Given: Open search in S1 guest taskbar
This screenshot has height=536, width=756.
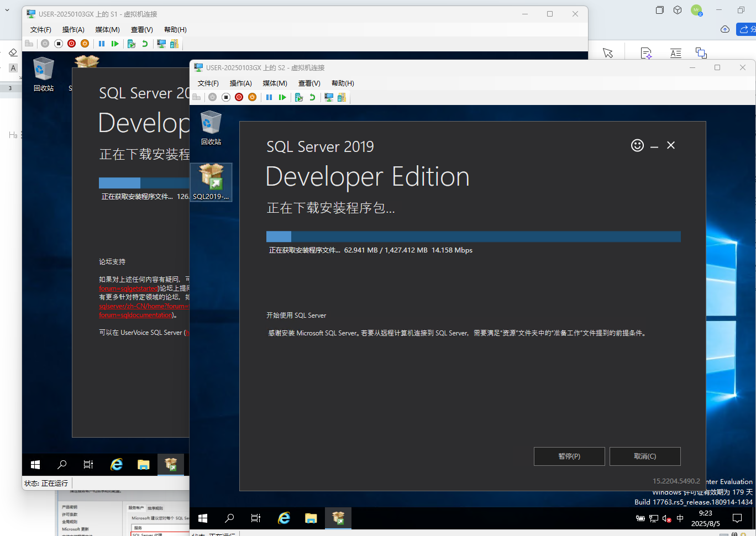Looking at the screenshot, I should pyautogui.click(x=62, y=465).
